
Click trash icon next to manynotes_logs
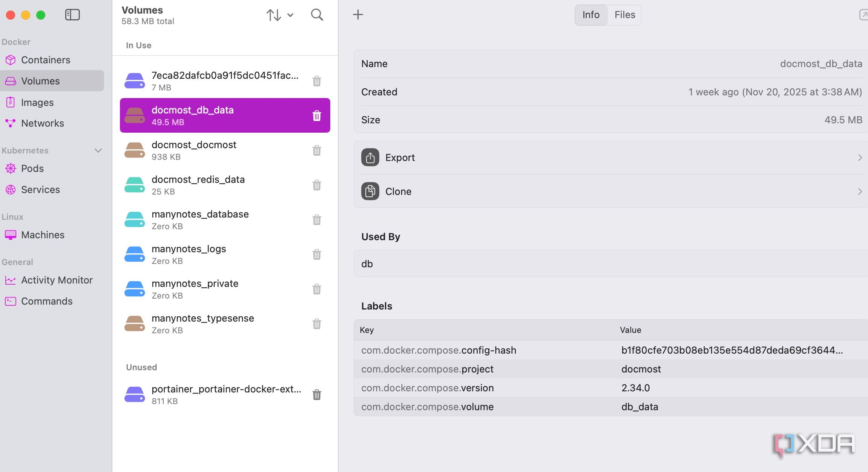click(x=317, y=254)
